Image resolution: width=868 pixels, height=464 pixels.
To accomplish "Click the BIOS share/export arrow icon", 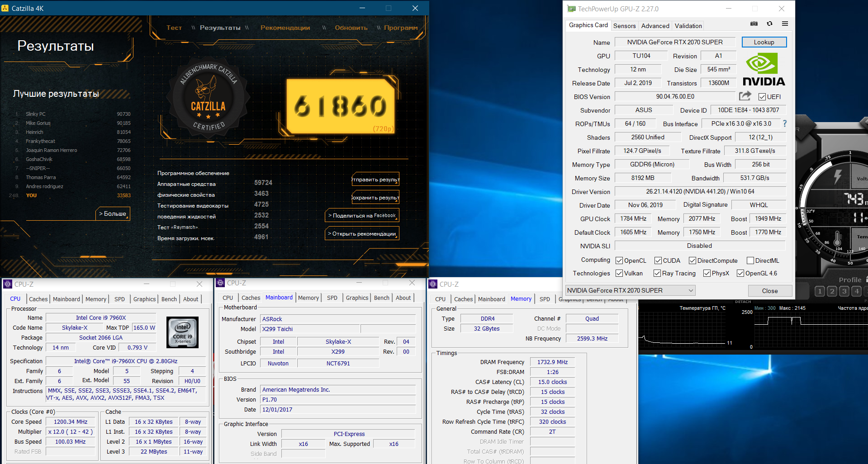I will (x=745, y=96).
